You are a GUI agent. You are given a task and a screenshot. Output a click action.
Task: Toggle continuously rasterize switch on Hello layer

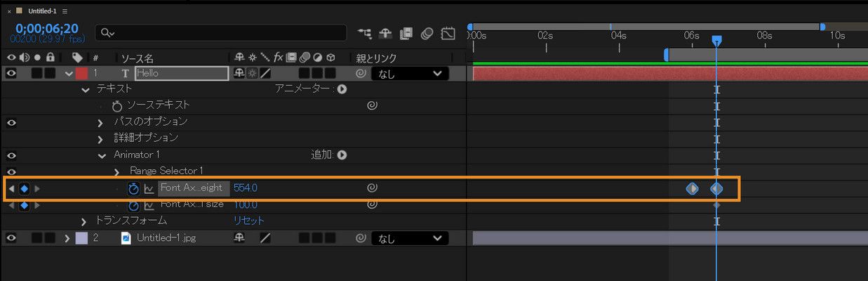(x=252, y=73)
